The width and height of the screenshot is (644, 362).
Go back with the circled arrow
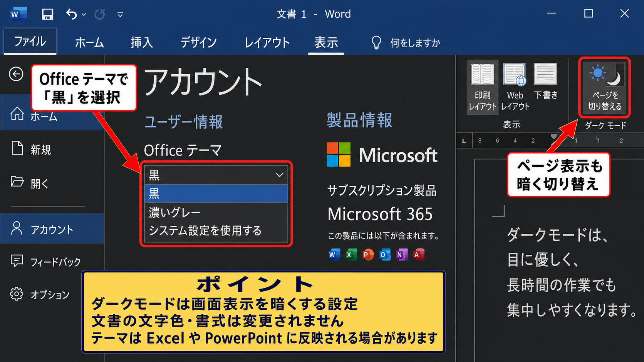(16, 74)
